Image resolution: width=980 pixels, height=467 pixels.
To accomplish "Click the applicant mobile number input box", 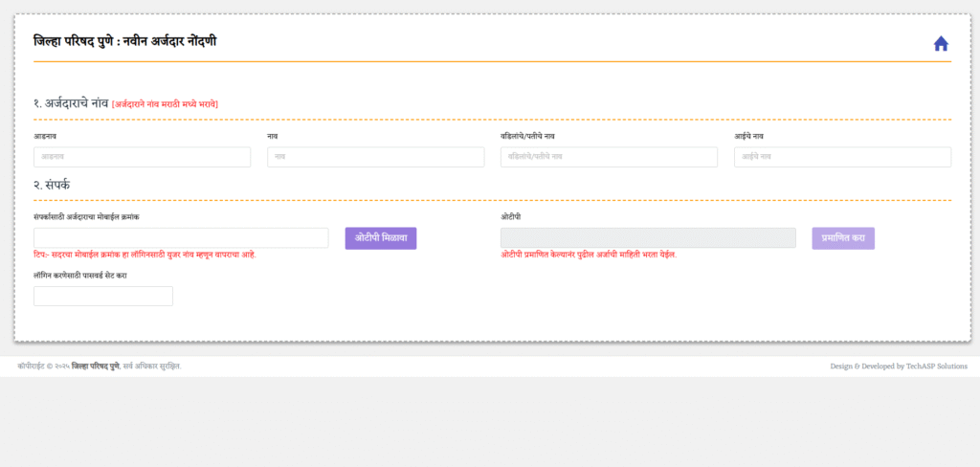I will pos(181,238).
